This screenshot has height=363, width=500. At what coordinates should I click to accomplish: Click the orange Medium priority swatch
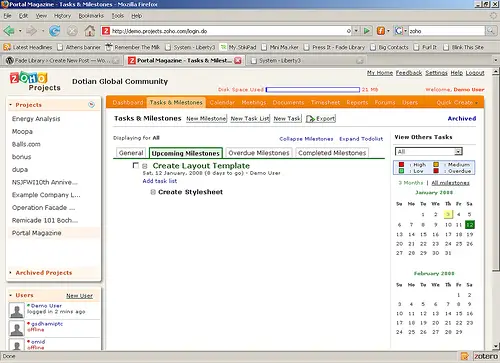(x=436, y=165)
